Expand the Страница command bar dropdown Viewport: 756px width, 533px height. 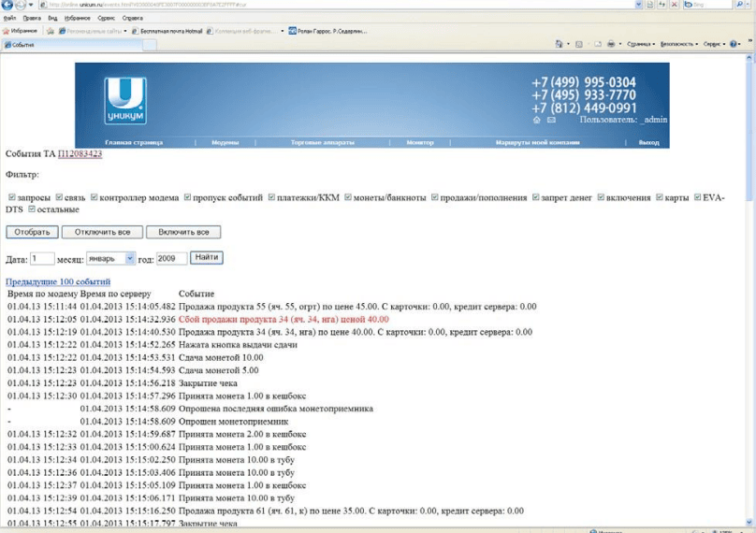(x=642, y=44)
